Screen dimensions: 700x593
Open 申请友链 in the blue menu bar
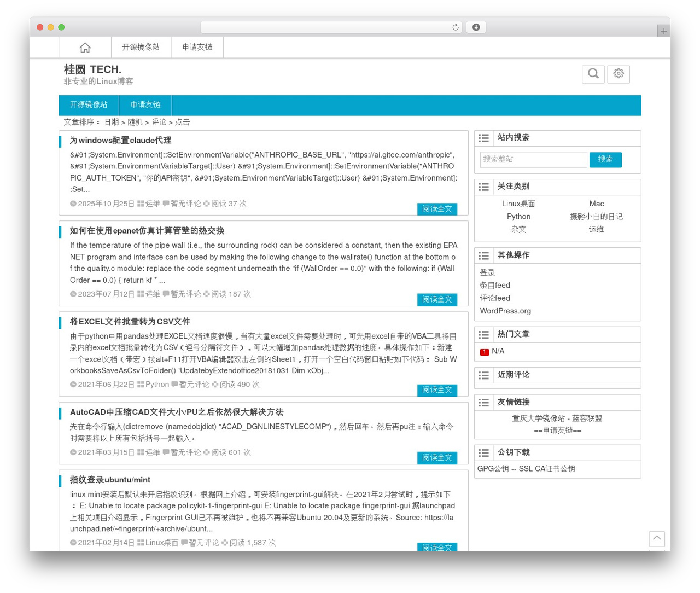click(x=145, y=105)
